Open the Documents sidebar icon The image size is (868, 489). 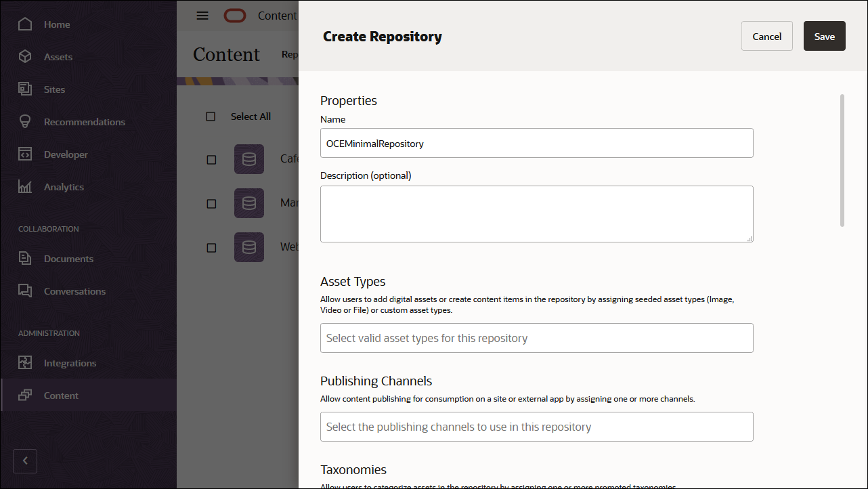click(25, 258)
